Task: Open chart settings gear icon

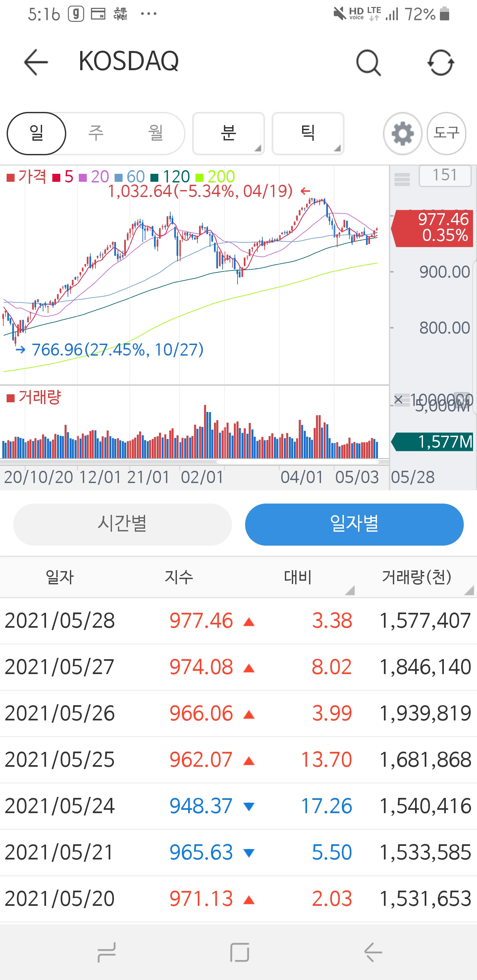Action: [x=402, y=133]
